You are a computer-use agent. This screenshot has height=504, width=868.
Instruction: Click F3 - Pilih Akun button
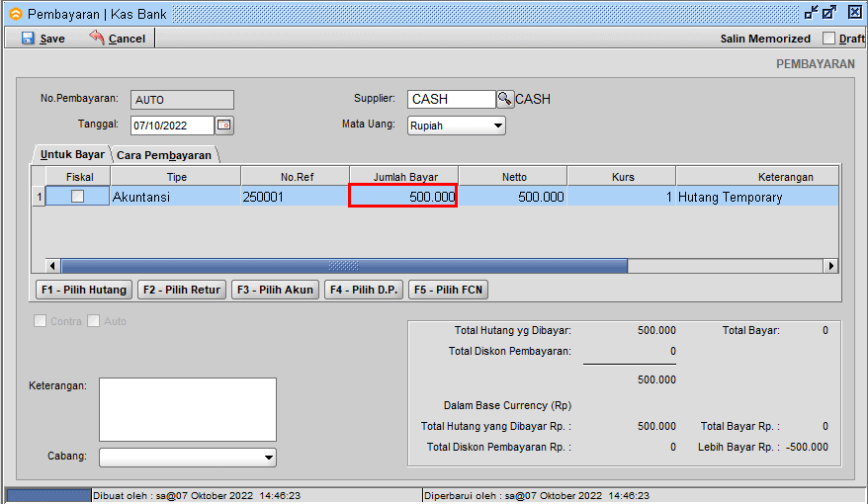(x=276, y=290)
